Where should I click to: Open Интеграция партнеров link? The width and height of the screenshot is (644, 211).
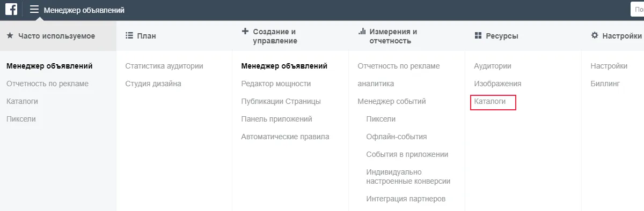(406, 199)
